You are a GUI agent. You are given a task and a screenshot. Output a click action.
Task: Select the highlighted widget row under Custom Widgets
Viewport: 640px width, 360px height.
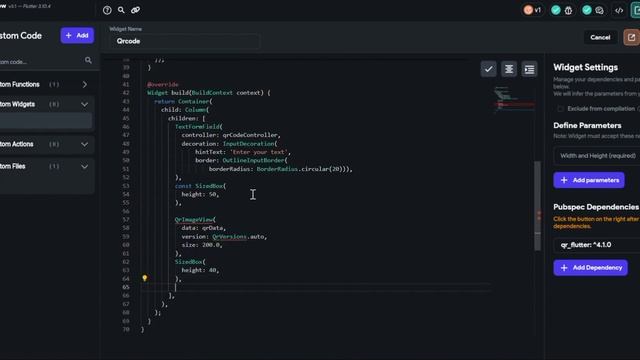[46, 121]
